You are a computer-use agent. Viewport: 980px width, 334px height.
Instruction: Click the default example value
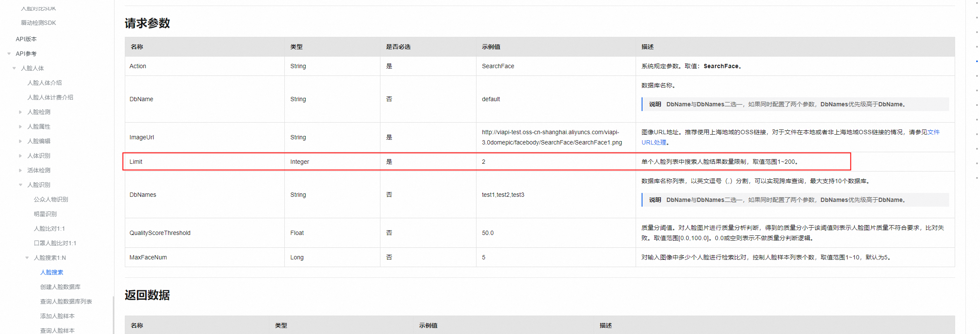point(491,99)
